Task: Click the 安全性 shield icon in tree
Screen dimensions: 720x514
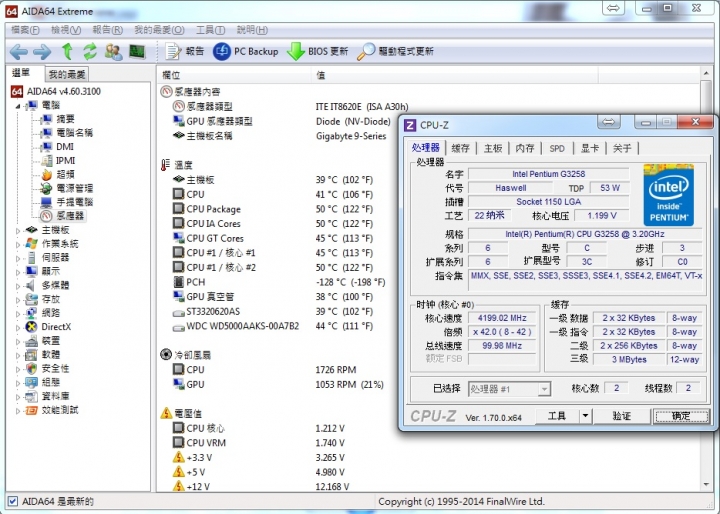Action: (32, 368)
